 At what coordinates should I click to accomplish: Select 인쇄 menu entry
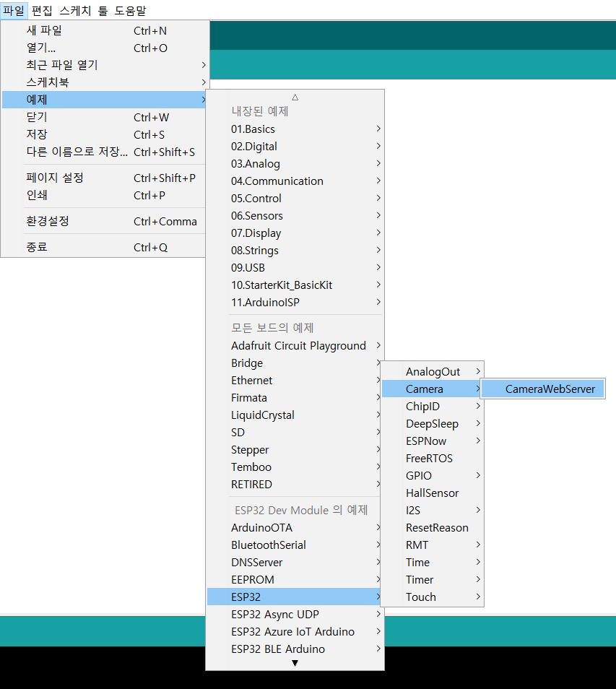click(x=104, y=195)
